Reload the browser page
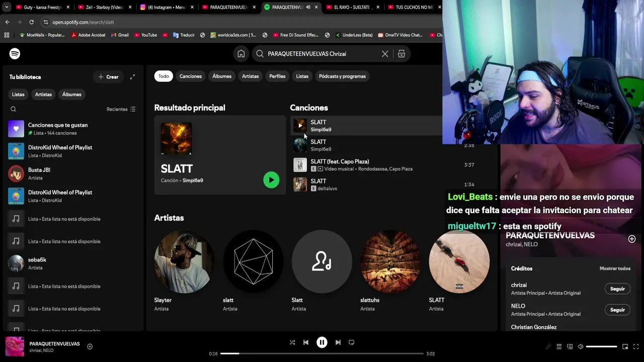 (x=31, y=22)
